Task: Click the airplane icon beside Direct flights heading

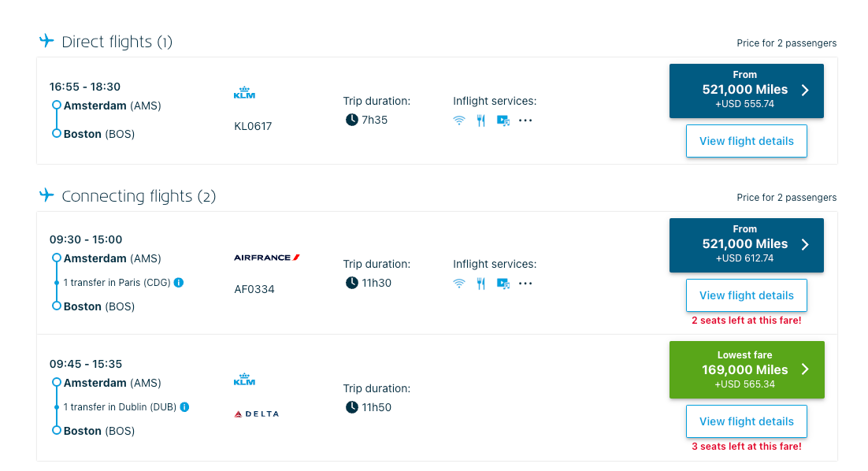Action: (46, 41)
